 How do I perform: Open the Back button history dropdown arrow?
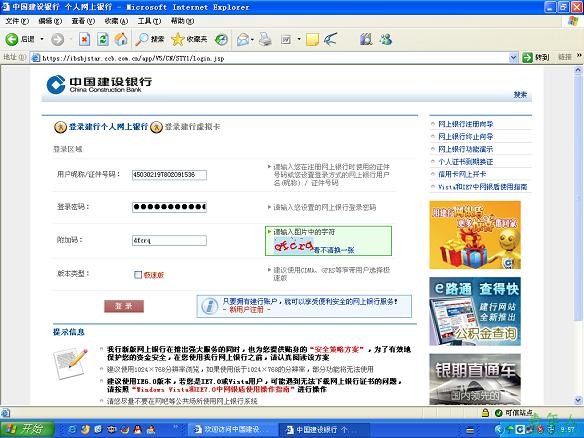(x=42, y=39)
